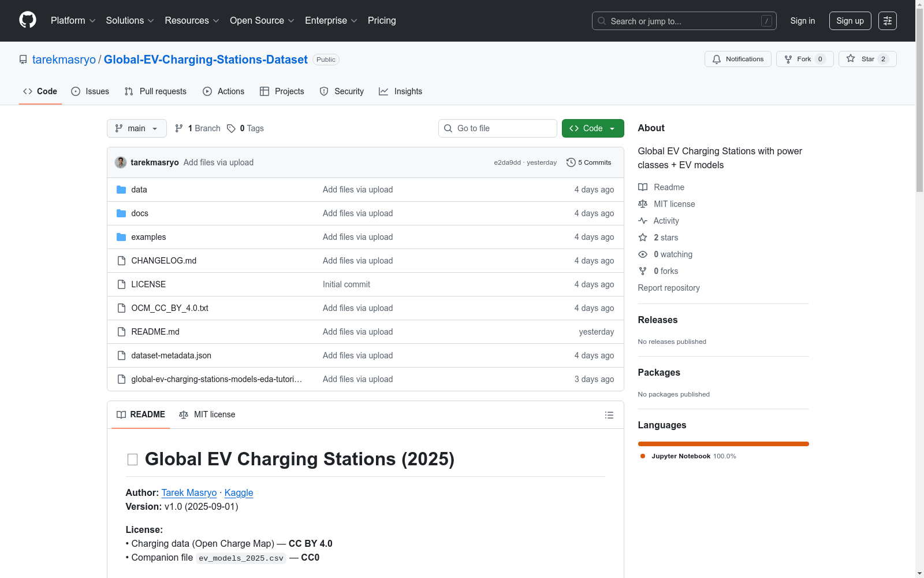Click the tags icon beside 0 Tags
924x578 pixels.
tap(231, 128)
